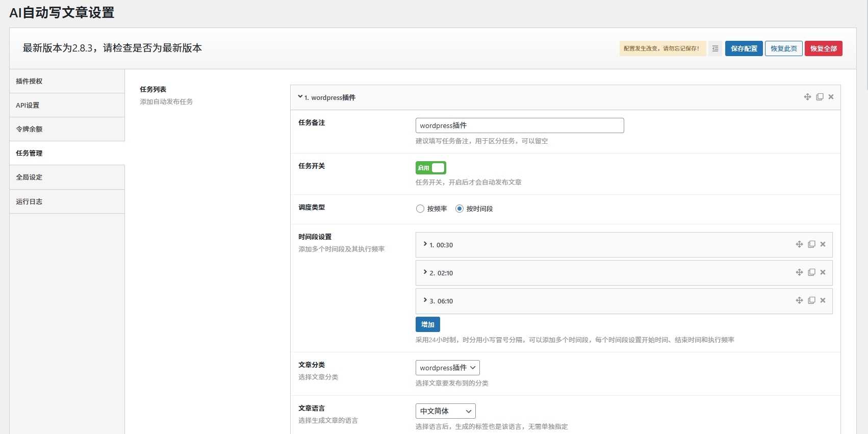The image size is (868, 434).
Task: Remove the wordpress插件 task with X icon
Action: (831, 97)
